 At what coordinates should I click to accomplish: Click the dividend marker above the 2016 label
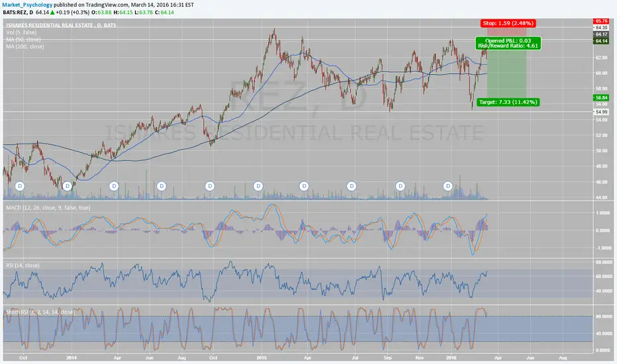[x=448, y=186]
